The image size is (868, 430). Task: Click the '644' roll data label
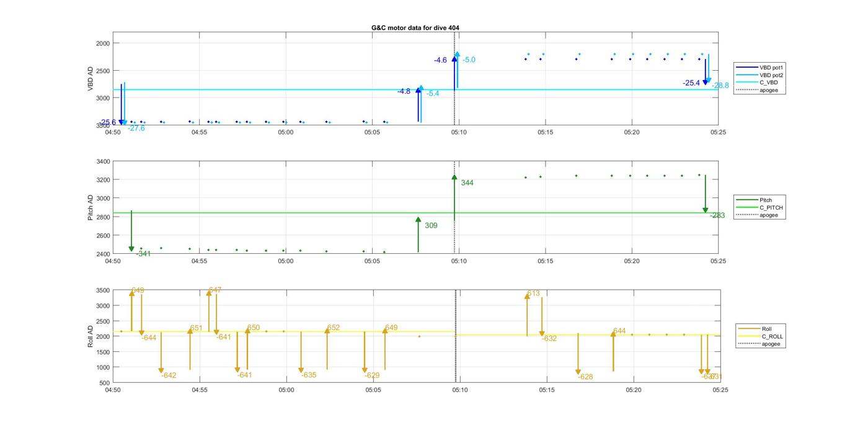click(x=619, y=331)
